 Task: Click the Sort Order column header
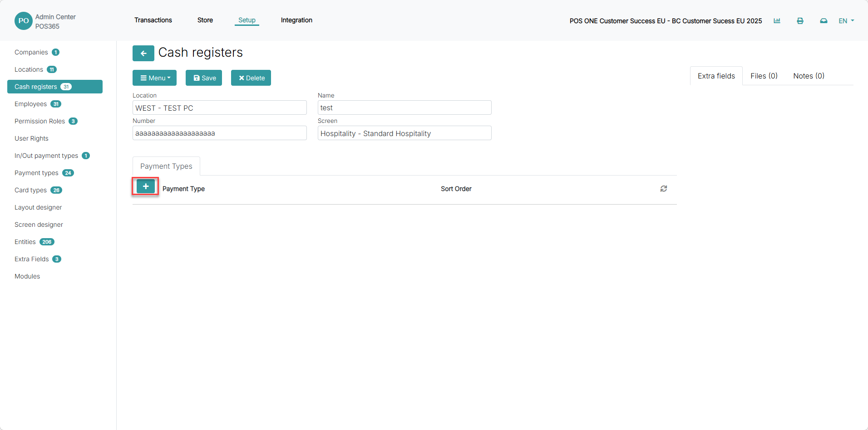coord(456,189)
